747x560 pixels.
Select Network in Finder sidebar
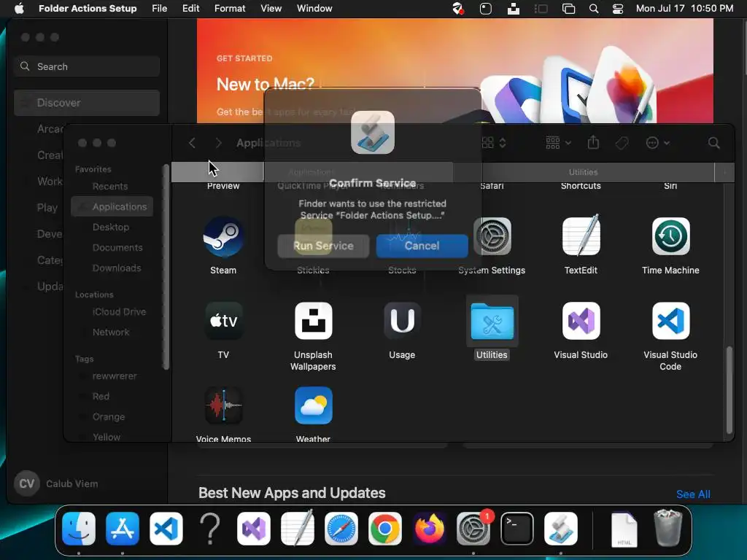point(111,332)
